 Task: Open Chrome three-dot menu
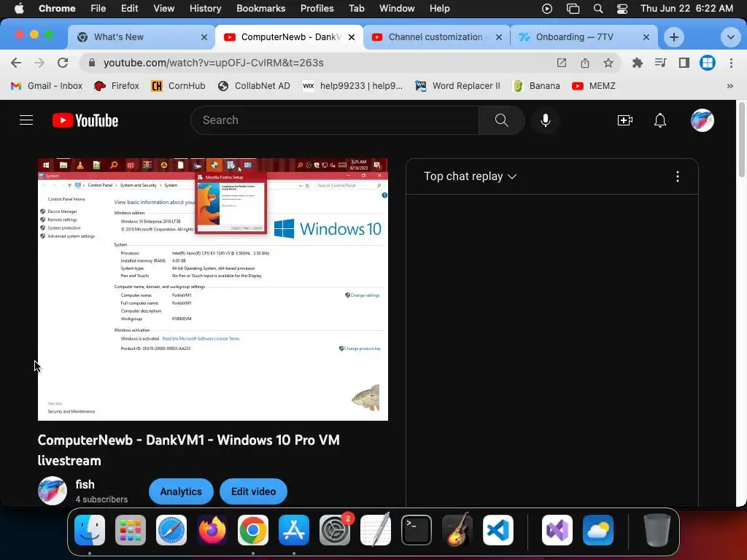[x=731, y=63]
